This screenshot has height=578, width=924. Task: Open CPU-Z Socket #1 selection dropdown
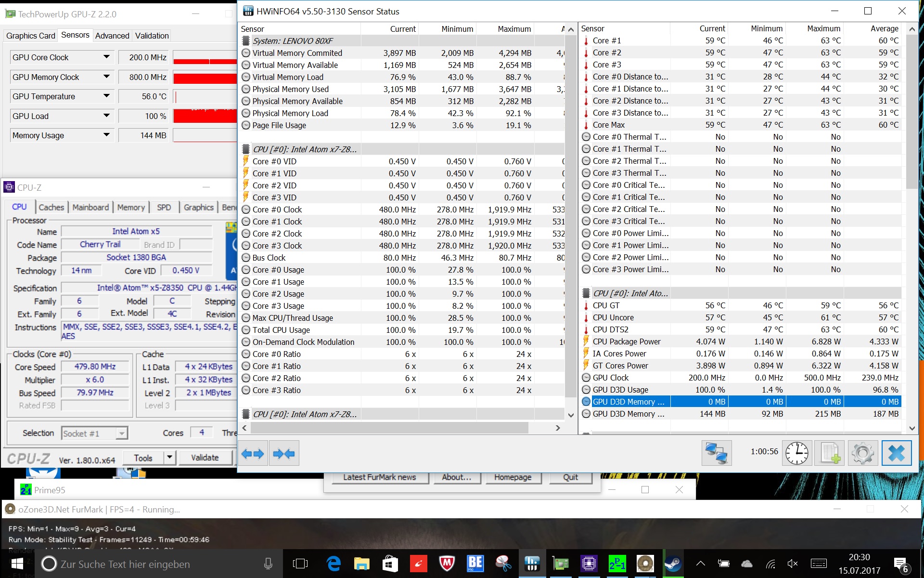click(122, 433)
